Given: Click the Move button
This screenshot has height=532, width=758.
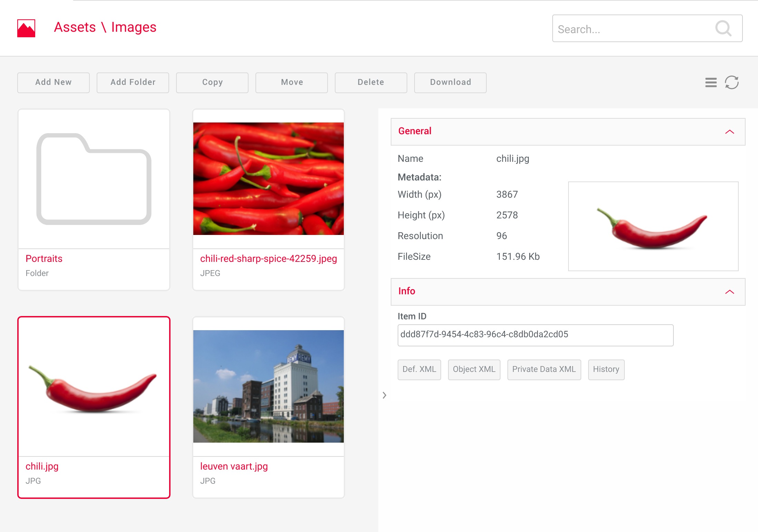Looking at the screenshot, I should [292, 82].
